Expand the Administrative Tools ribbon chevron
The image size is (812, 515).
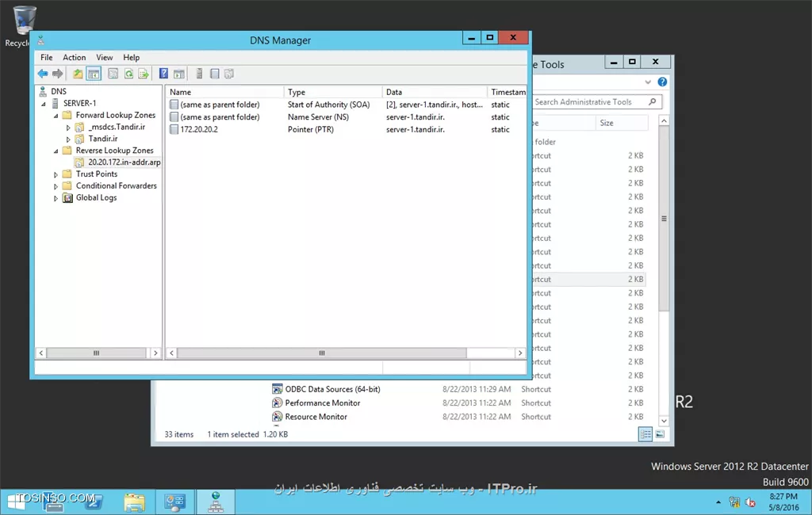pos(648,82)
